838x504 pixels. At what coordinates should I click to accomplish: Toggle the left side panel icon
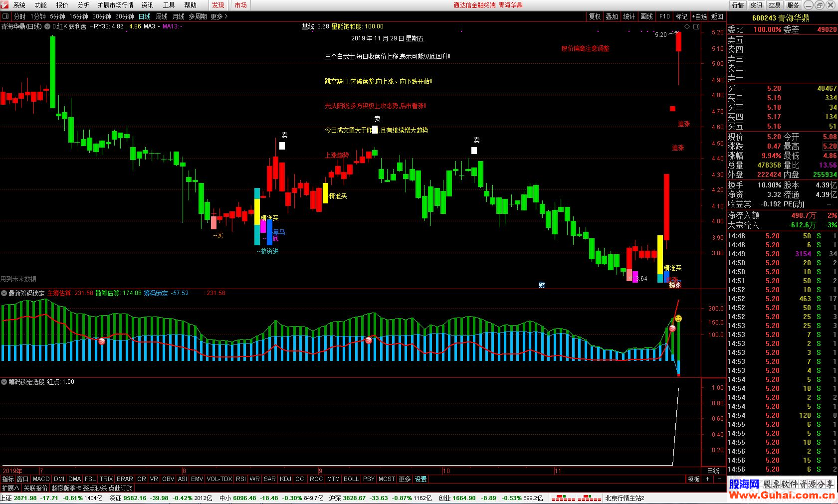pyautogui.click(x=5, y=16)
